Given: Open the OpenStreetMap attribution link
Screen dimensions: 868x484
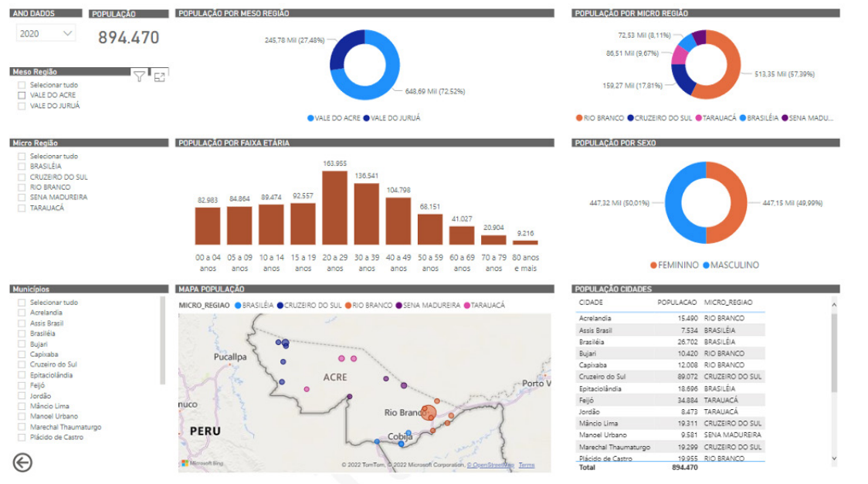Looking at the screenshot, I should click(x=493, y=465).
